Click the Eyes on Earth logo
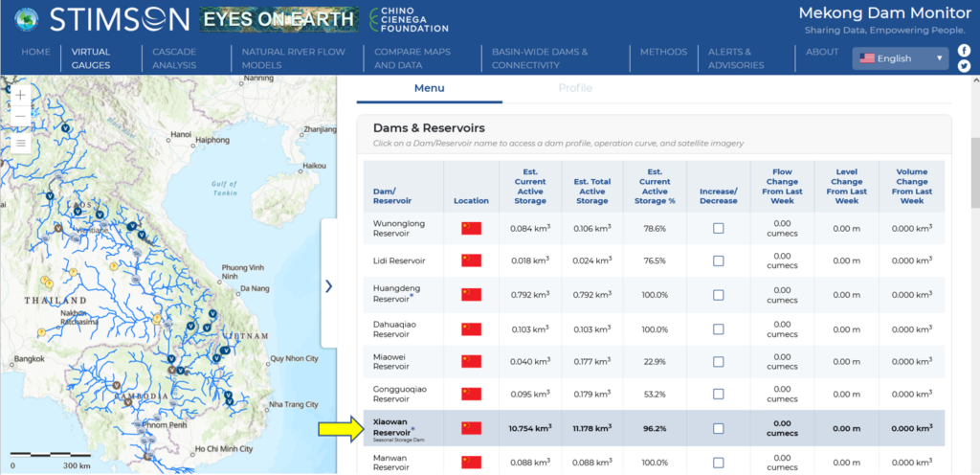This screenshot has height=475, width=980. [279, 19]
